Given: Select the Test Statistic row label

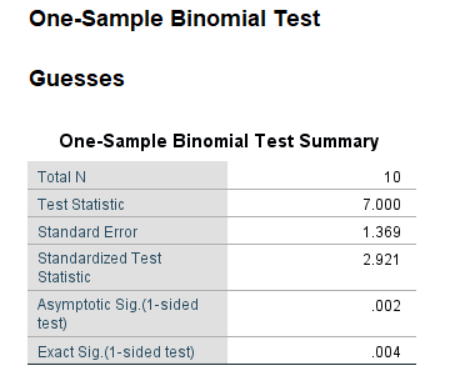Looking at the screenshot, I should (81, 204).
